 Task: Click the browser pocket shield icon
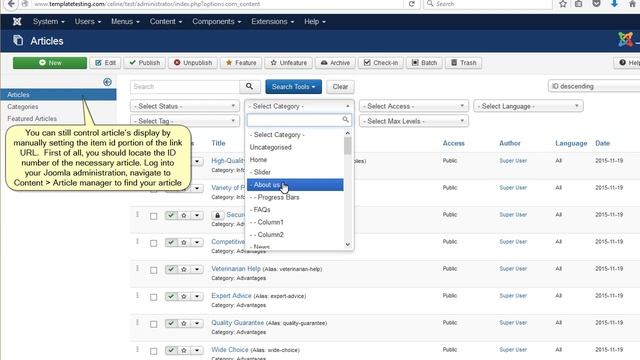coord(596,4)
